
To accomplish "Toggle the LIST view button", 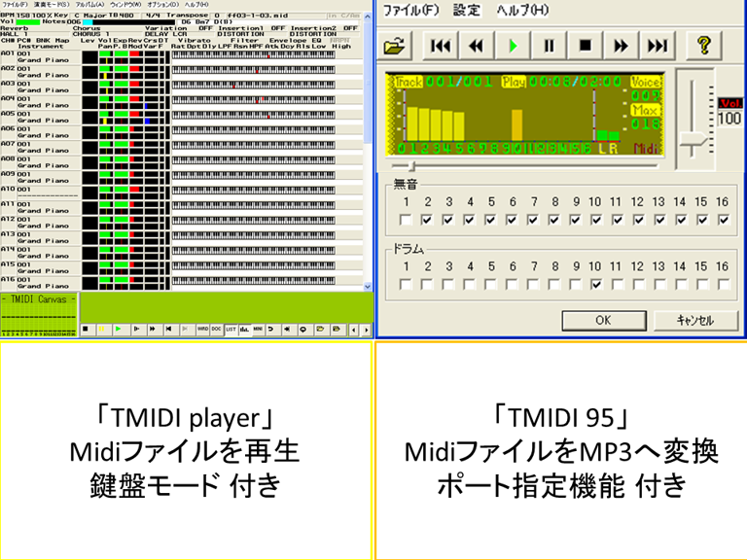I will [x=231, y=329].
